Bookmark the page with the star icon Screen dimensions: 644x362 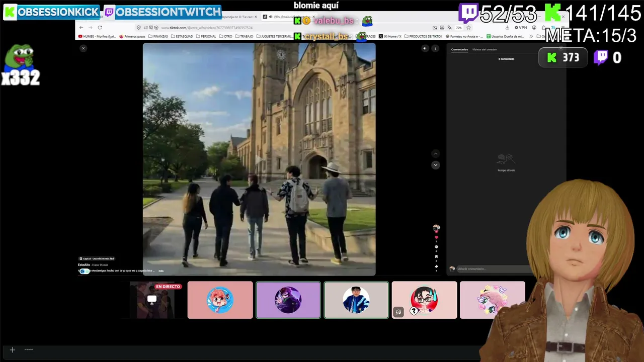coord(468,28)
